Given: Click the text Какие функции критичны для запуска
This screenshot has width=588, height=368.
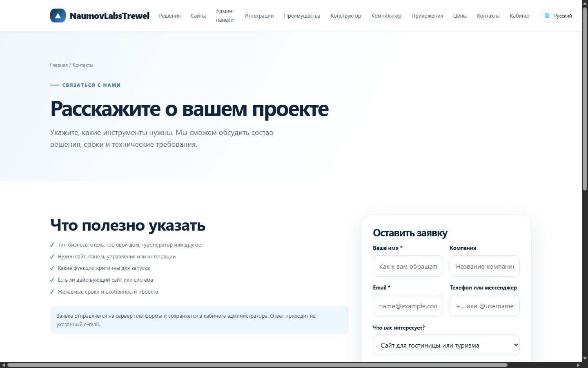Looking at the screenshot, I should point(104,268).
